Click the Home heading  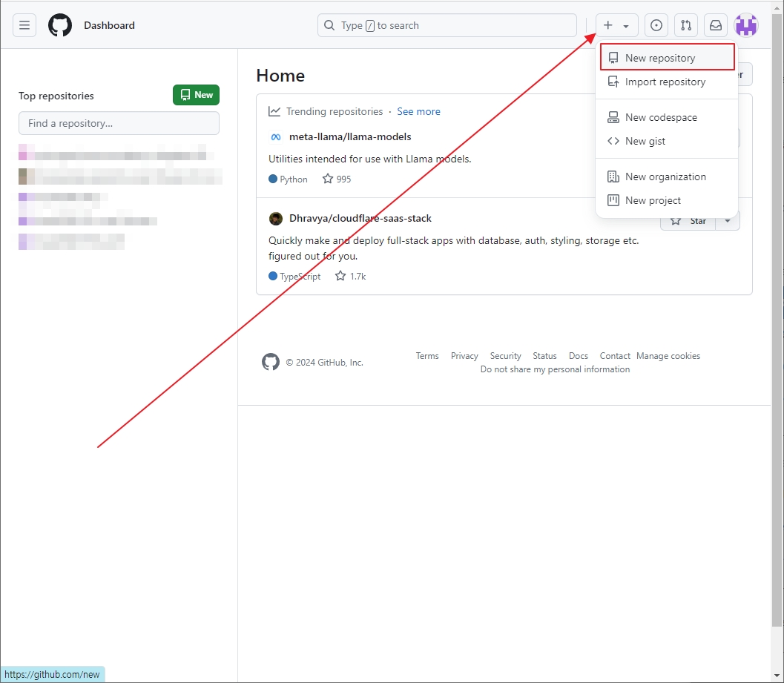point(280,76)
